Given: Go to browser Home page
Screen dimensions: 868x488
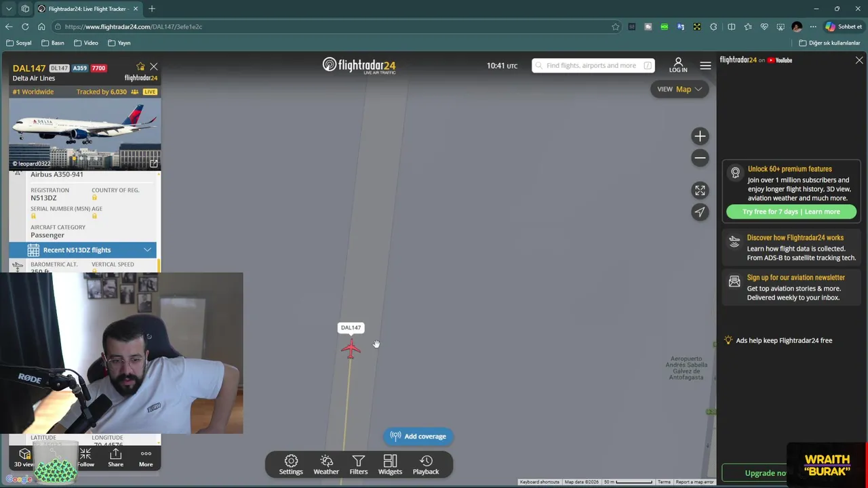Looking at the screenshot, I should click(x=41, y=26).
